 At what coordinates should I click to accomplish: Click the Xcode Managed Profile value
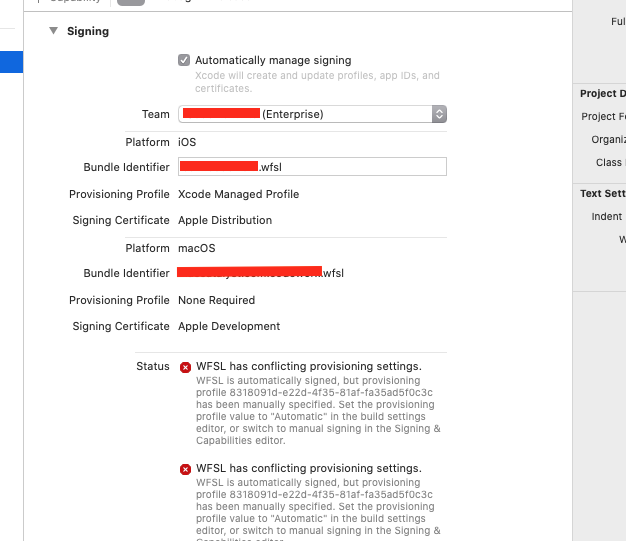238,194
